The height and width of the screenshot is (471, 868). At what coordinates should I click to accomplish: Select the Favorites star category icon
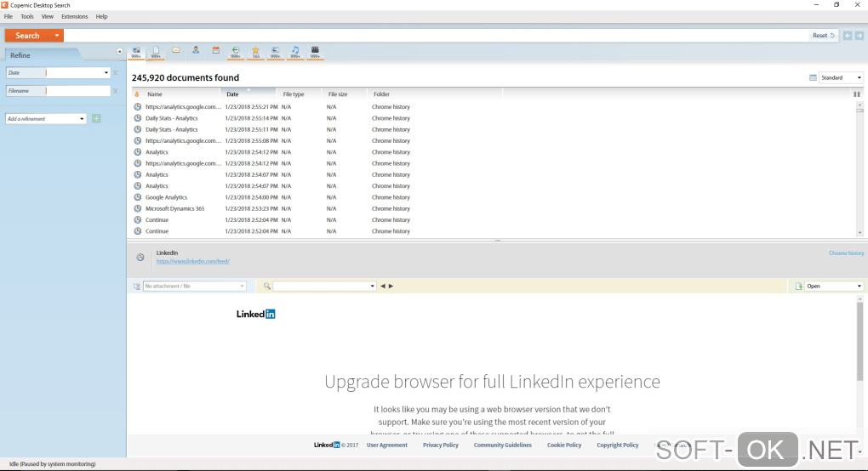[256, 51]
